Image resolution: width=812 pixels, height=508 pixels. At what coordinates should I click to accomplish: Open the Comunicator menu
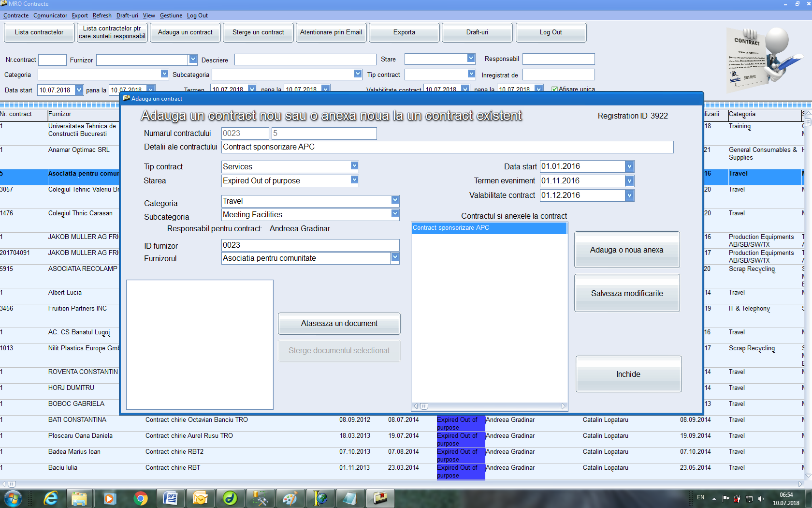(50, 15)
